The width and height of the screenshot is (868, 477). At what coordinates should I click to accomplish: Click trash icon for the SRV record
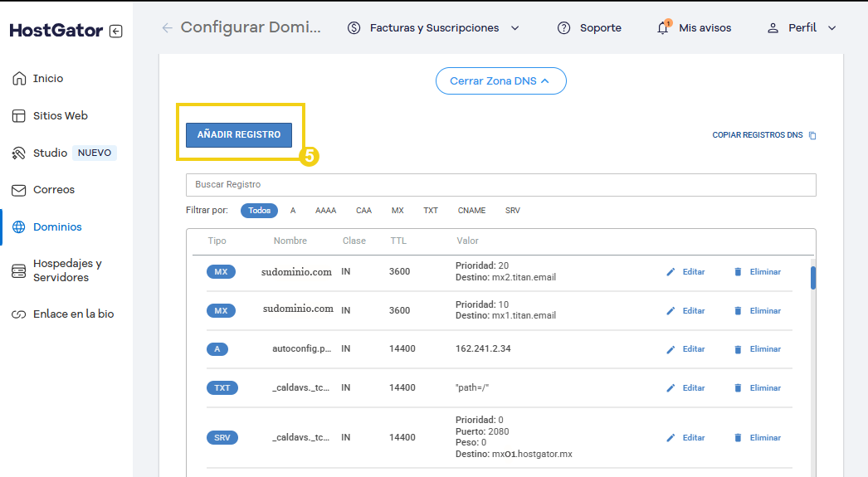(x=738, y=438)
